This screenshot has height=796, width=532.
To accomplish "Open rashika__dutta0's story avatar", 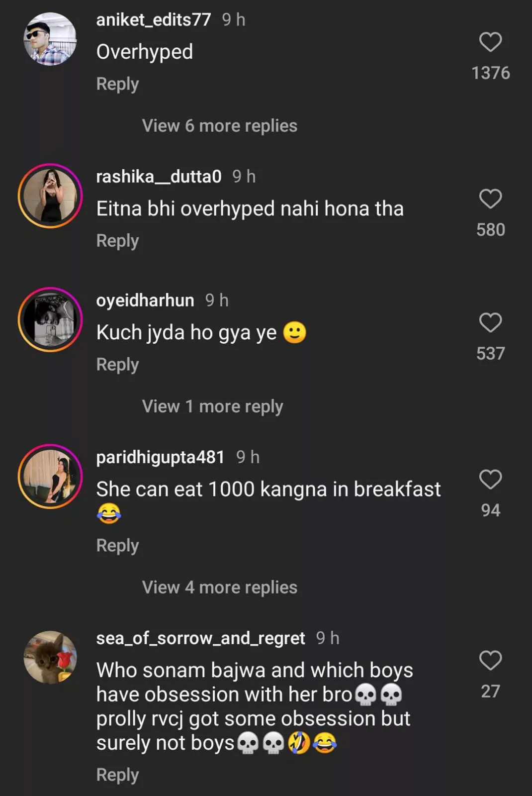I will coord(50,196).
